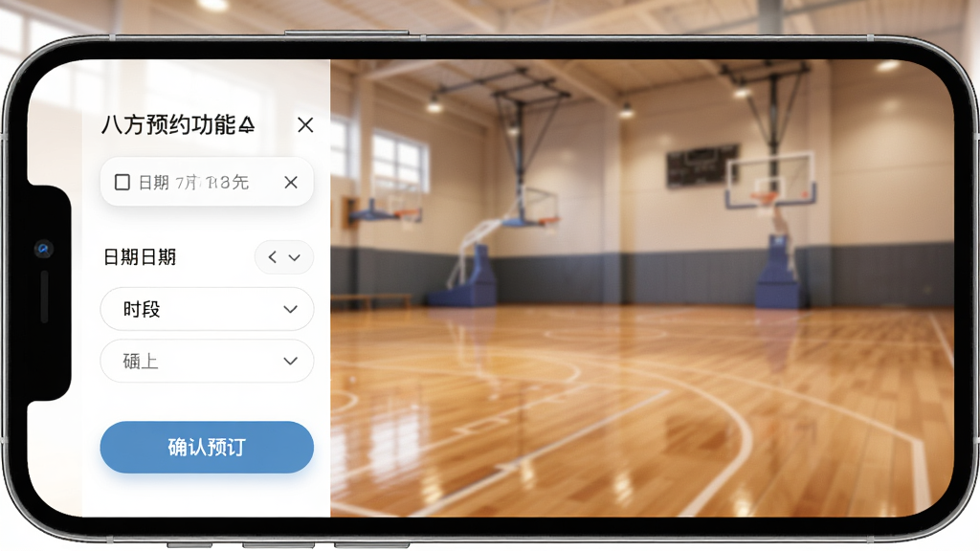
Task: Clear the date field with its X icon
Action: 291,183
